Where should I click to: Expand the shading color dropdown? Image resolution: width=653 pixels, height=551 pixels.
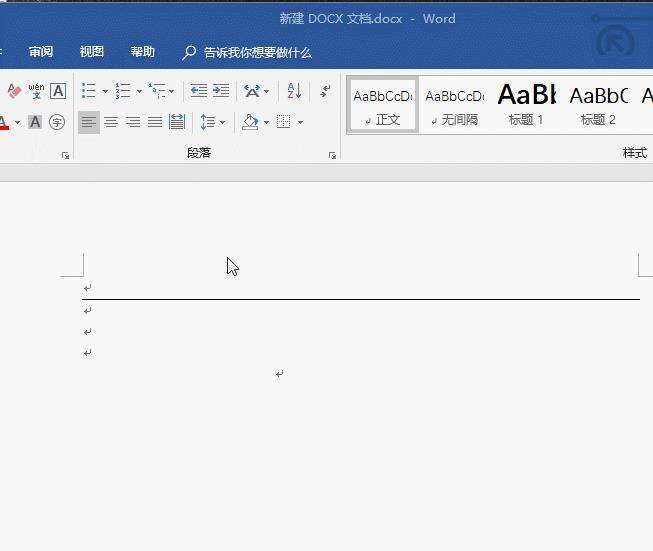pos(267,122)
